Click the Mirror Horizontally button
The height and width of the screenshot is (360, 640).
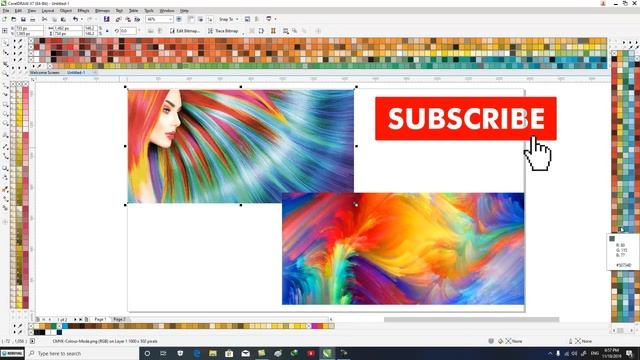coord(151,31)
